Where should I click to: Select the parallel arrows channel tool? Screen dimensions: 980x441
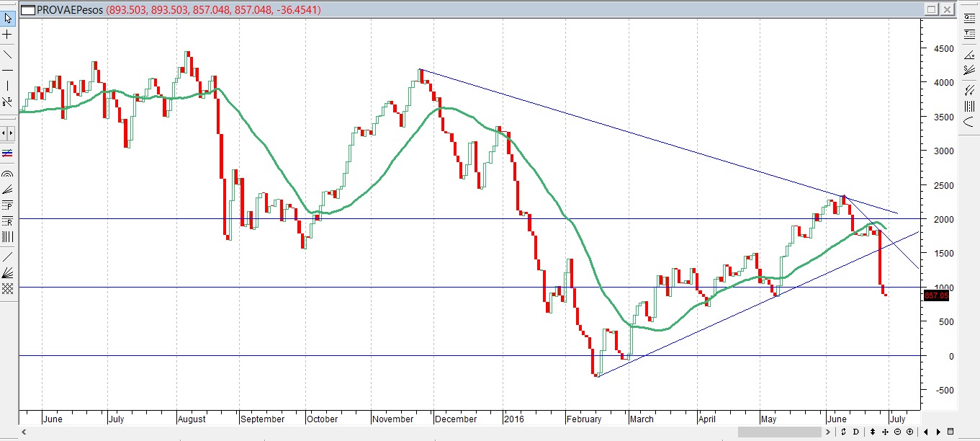click(x=969, y=91)
